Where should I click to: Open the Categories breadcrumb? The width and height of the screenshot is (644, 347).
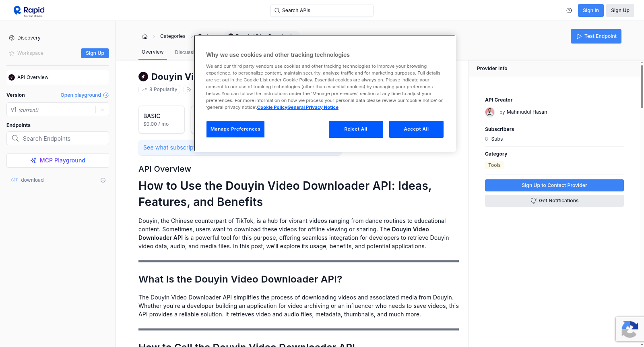173,36
